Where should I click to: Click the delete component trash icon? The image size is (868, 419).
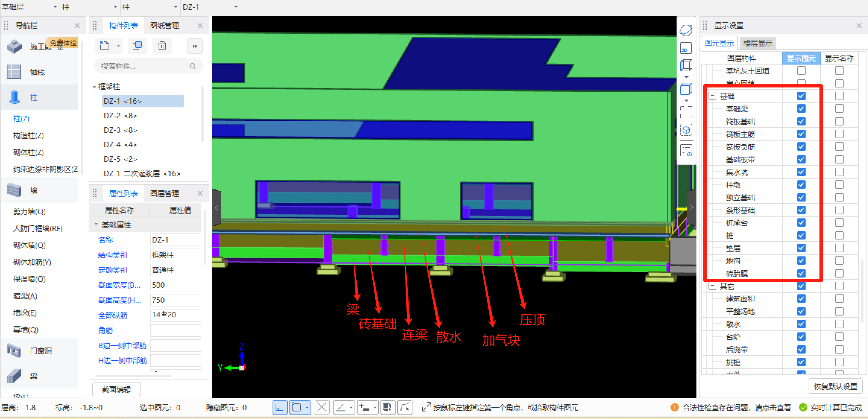162,46
